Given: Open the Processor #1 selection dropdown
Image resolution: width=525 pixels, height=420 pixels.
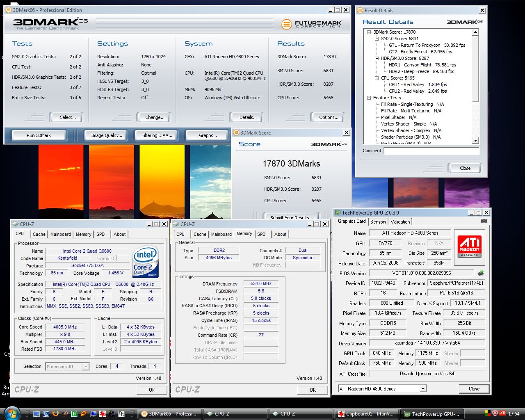Looking at the screenshot, I should 86,367.
